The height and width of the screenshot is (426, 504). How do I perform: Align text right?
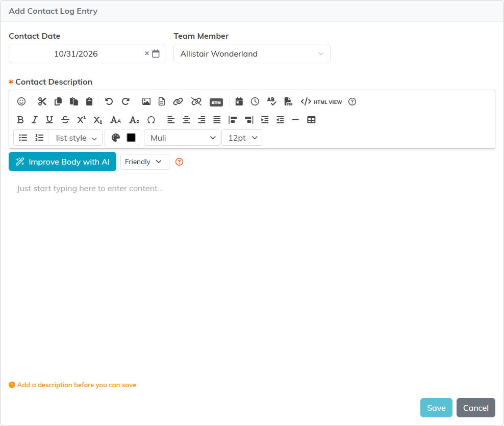tap(201, 120)
